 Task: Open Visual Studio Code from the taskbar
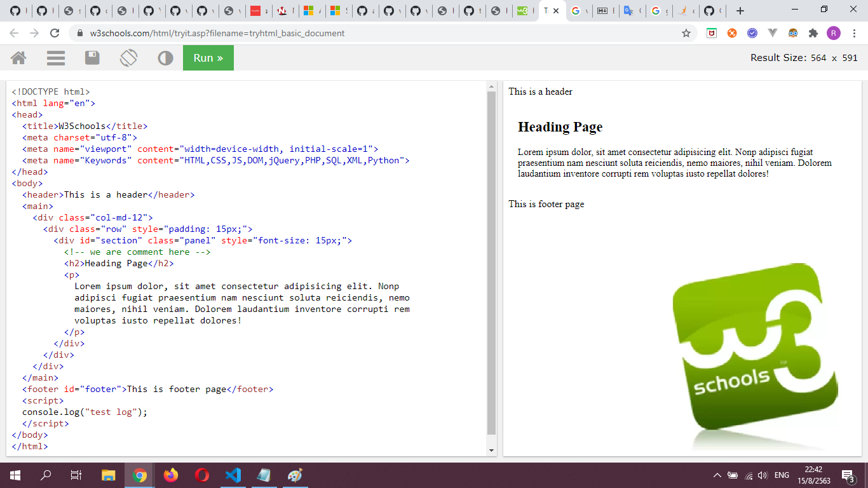point(233,475)
